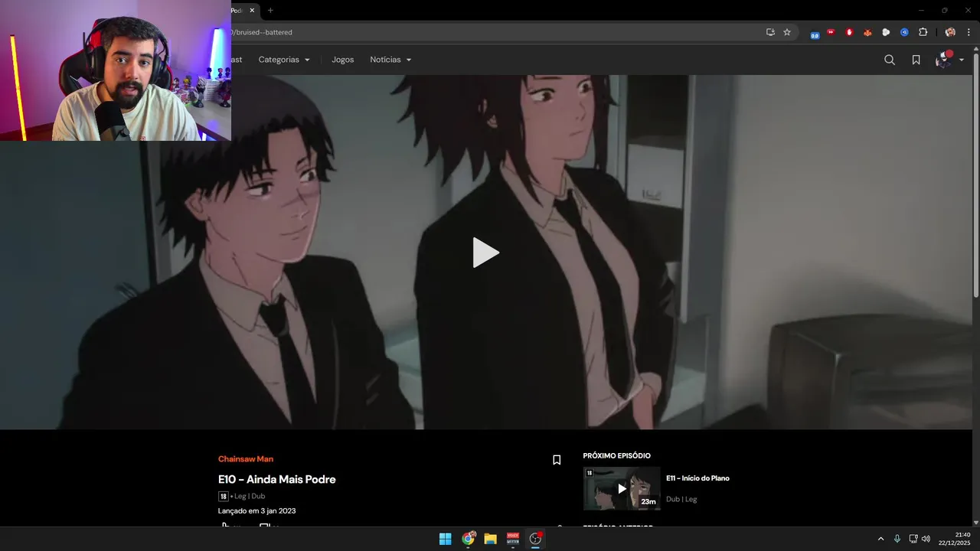980x551 pixels.
Task: Open the volume tray icon
Action: 926,539
